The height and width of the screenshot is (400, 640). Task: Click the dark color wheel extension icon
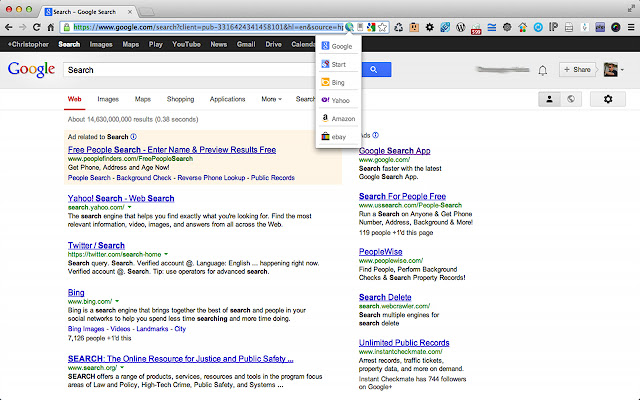tap(616, 27)
